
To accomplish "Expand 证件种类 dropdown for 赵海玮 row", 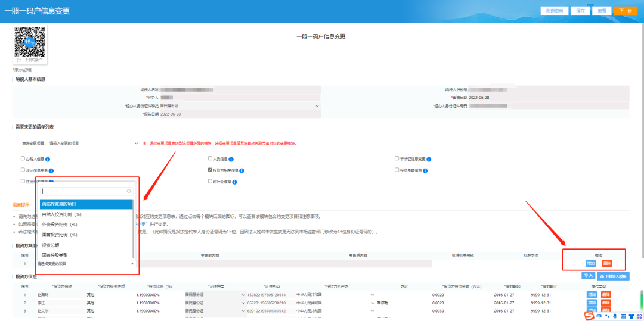I will pyautogui.click(x=243, y=295).
